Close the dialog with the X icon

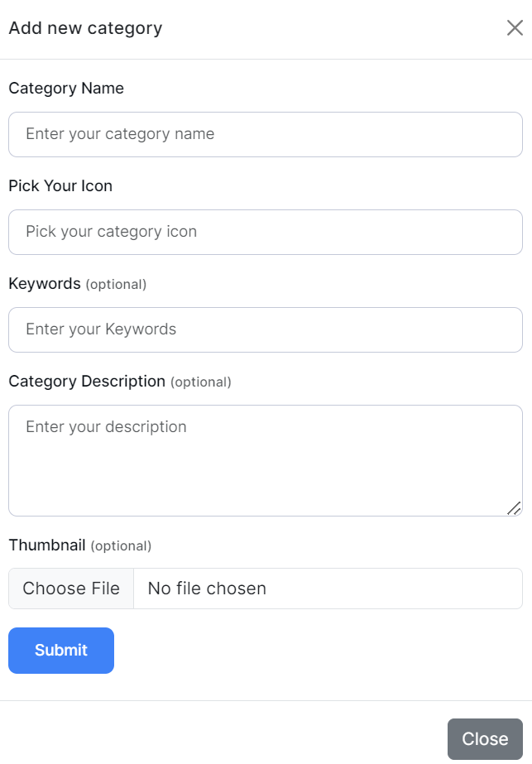coord(515,28)
